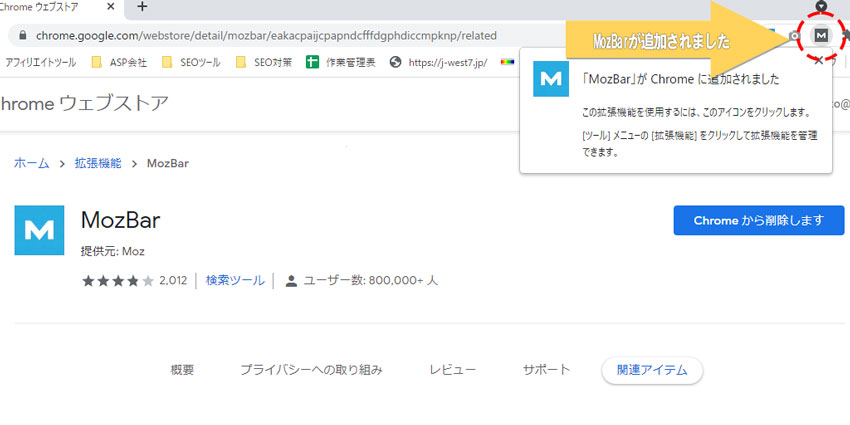
Task: Open the https://j-west7.jp/ bookmark
Action: coord(438,62)
